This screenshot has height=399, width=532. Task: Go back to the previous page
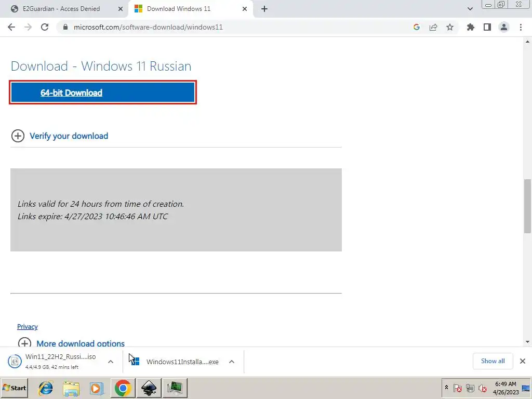point(11,27)
